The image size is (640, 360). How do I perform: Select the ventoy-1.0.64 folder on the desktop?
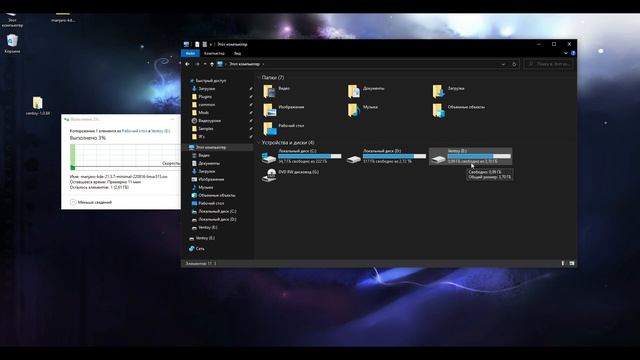[x=38, y=106]
